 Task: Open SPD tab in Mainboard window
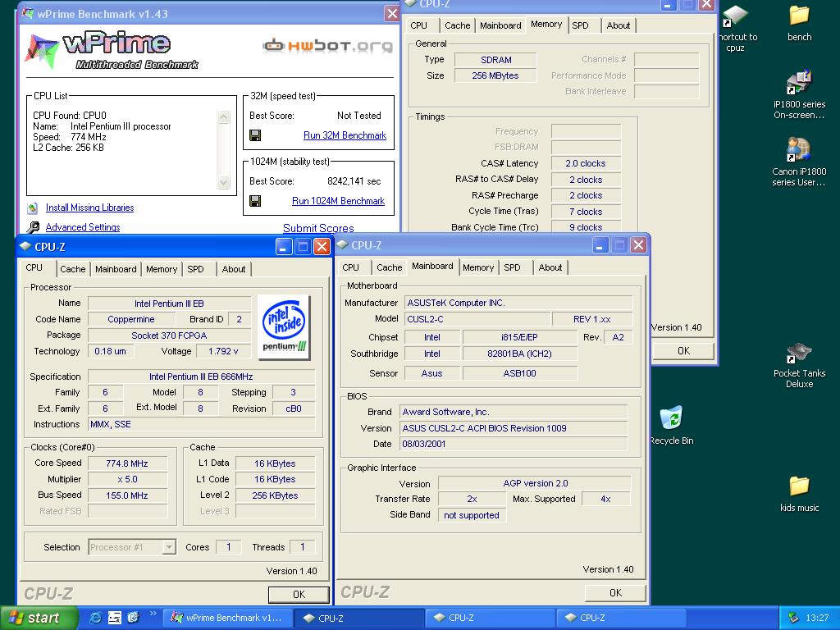click(x=512, y=267)
